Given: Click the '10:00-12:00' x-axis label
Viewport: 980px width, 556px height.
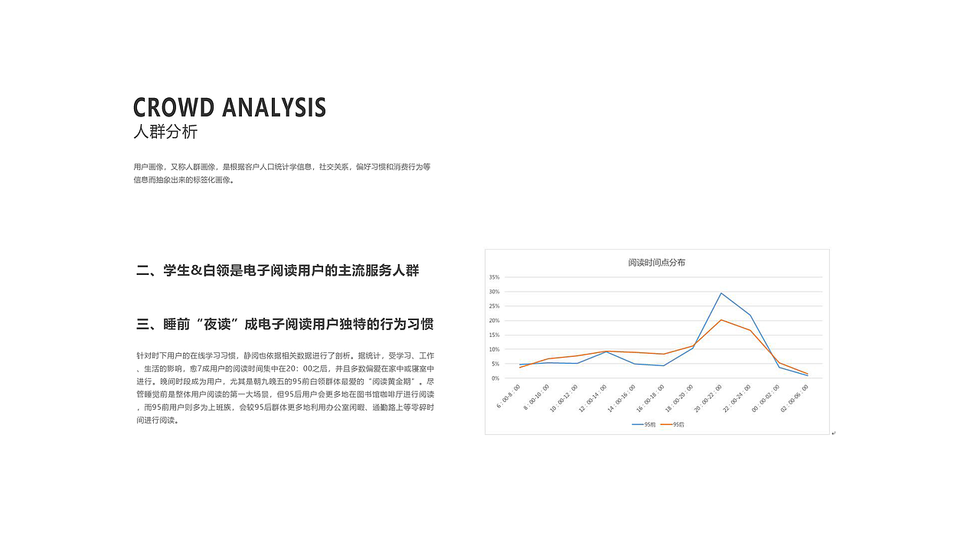Looking at the screenshot, I should [564, 398].
